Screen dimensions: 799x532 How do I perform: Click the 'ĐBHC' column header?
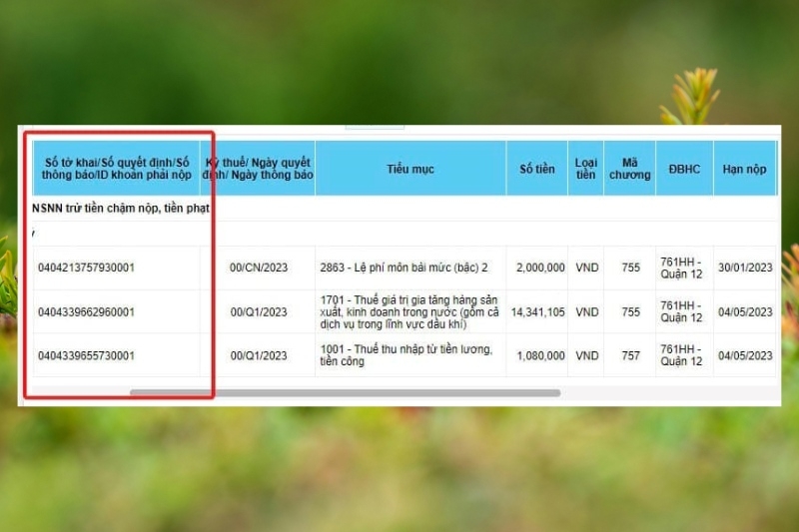(x=684, y=169)
